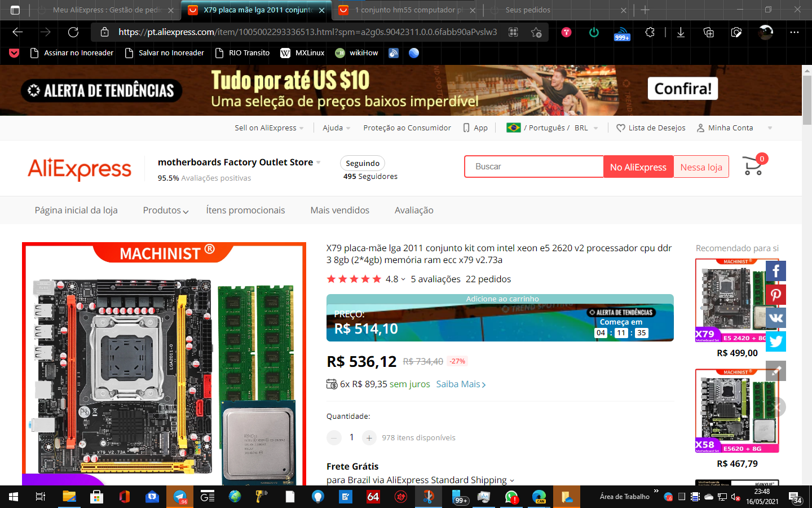Switch to Seus pedidos browser tab

click(558, 10)
